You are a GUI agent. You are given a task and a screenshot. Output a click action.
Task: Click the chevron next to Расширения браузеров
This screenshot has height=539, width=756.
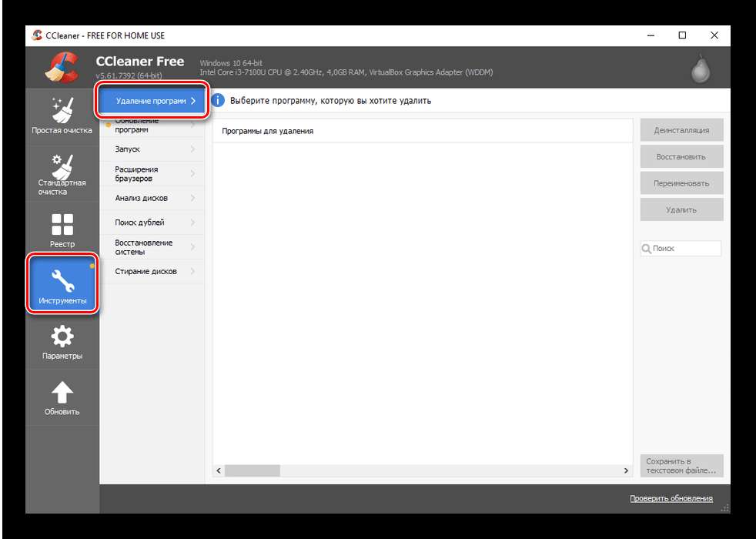pyautogui.click(x=193, y=173)
